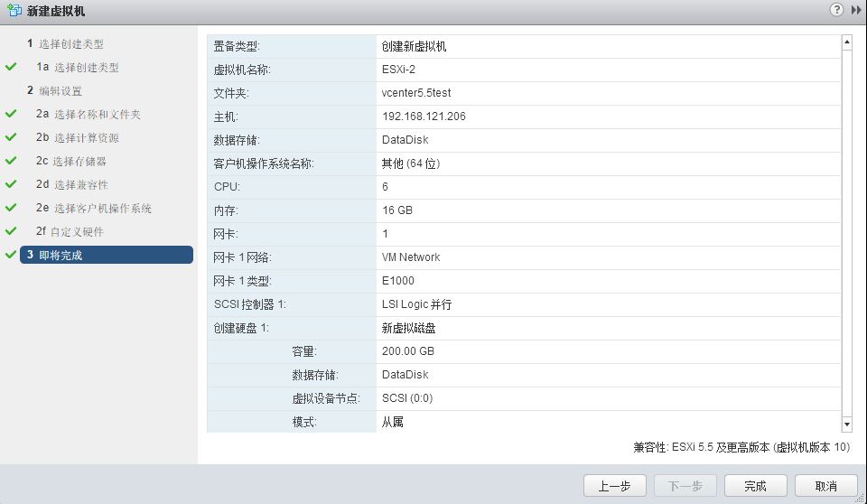Select the VM name value ESXi-2
The height and width of the screenshot is (504, 867).
[398, 70]
